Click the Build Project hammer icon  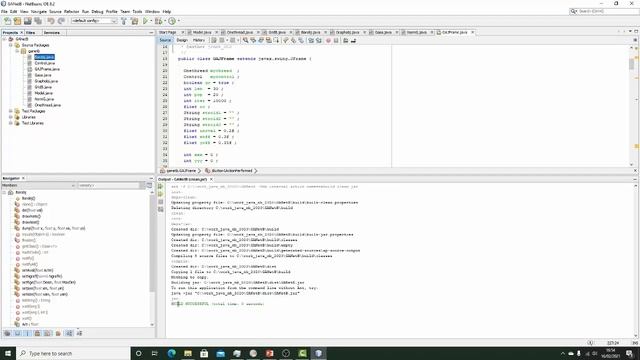click(124, 21)
